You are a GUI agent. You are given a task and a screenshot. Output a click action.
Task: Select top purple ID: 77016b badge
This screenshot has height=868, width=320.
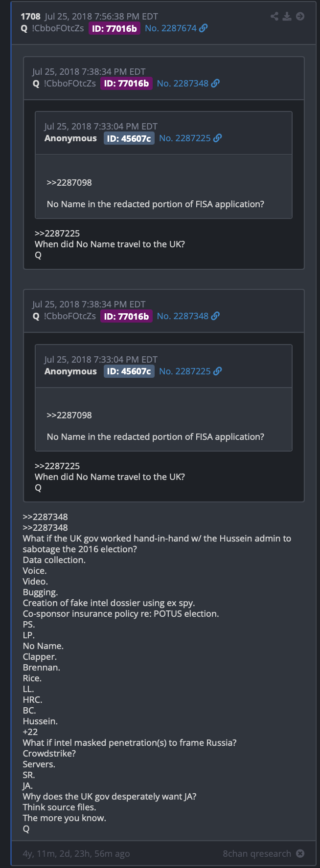(114, 28)
